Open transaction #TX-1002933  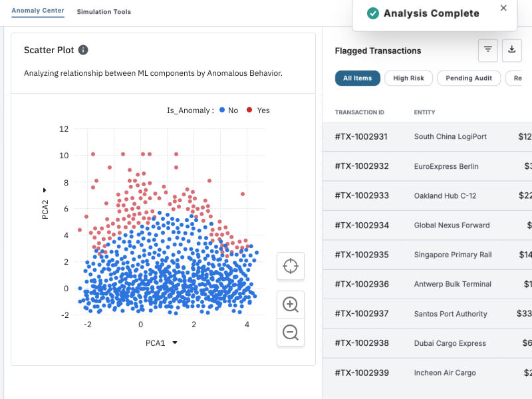tap(362, 196)
